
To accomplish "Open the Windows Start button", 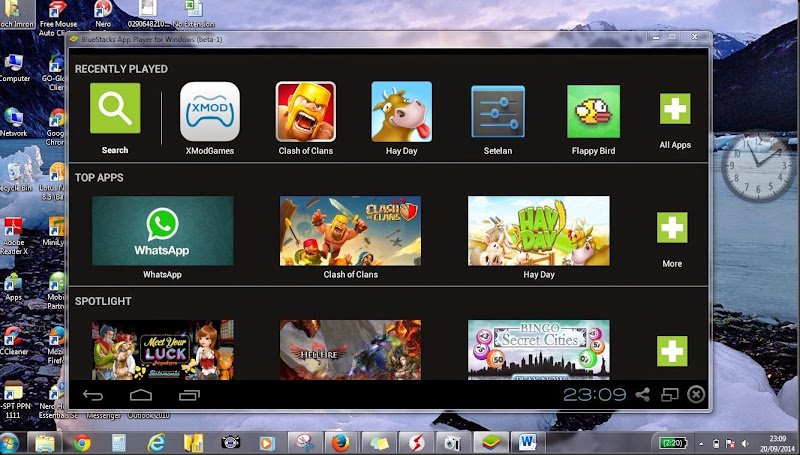I will point(9,443).
